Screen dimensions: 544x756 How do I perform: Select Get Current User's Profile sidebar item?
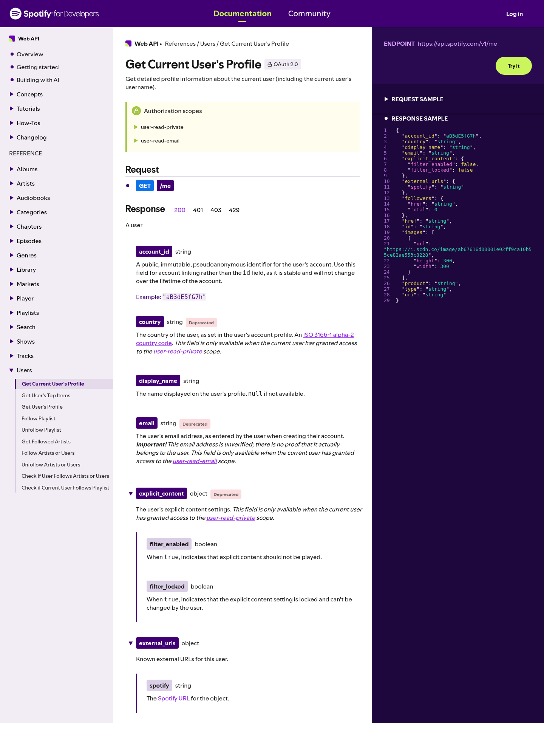(x=64, y=384)
